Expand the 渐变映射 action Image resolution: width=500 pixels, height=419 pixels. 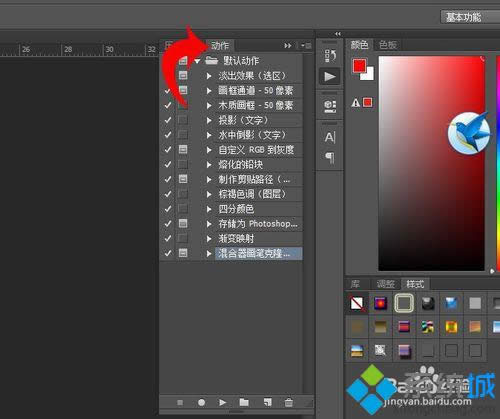[209, 239]
